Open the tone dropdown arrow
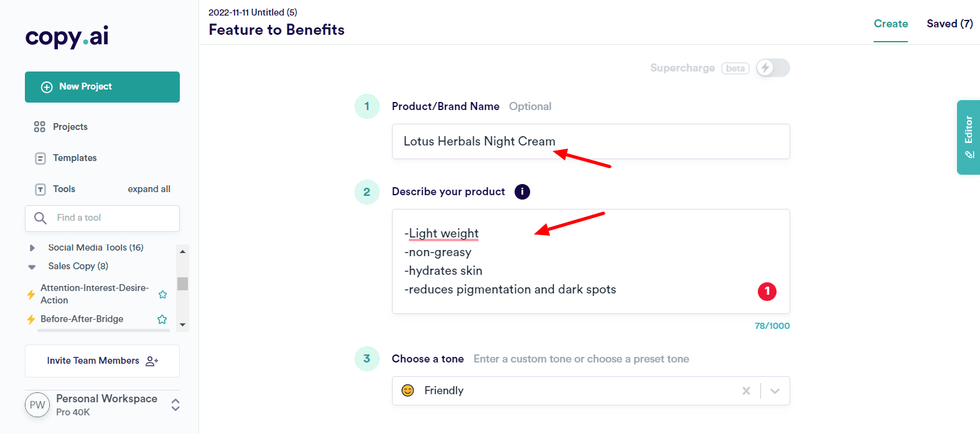This screenshot has width=980, height=434. click(x=775, y=390)
